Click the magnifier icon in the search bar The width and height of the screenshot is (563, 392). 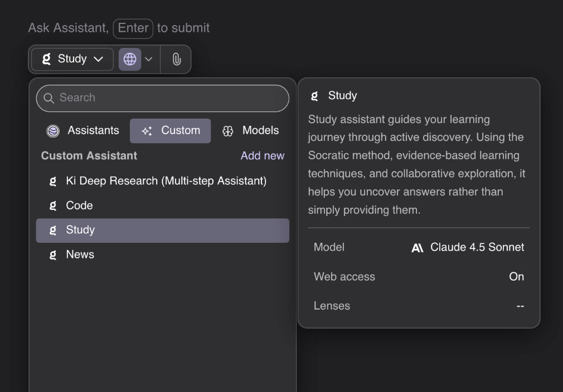point(49,98)
